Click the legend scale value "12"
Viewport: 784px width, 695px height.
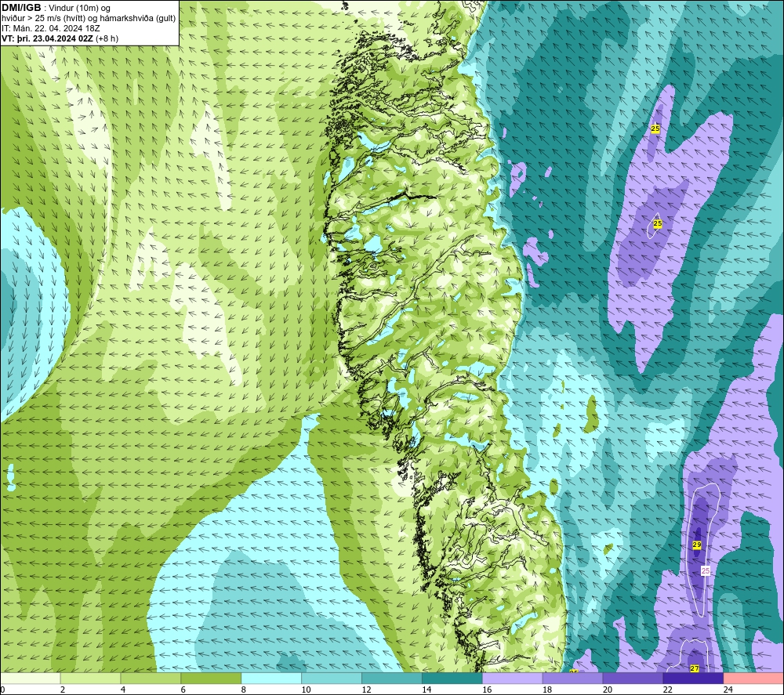click(x=366, y=690)
